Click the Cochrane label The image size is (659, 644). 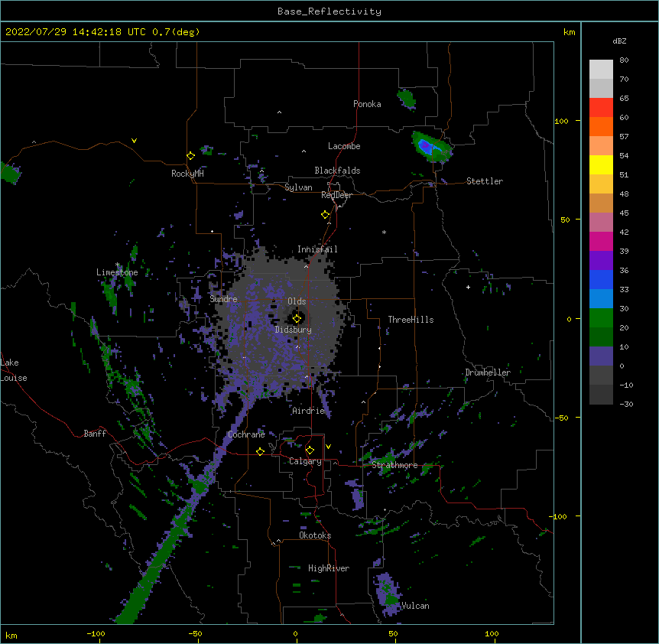pyautogui.click(x=247, y=434)
